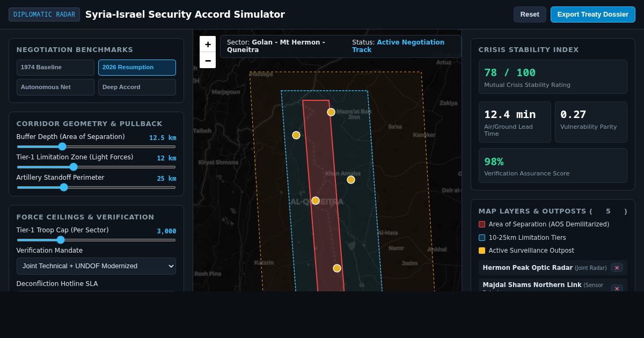Adjust Artillery Standoff Perimeter slider

pos(96,187)
